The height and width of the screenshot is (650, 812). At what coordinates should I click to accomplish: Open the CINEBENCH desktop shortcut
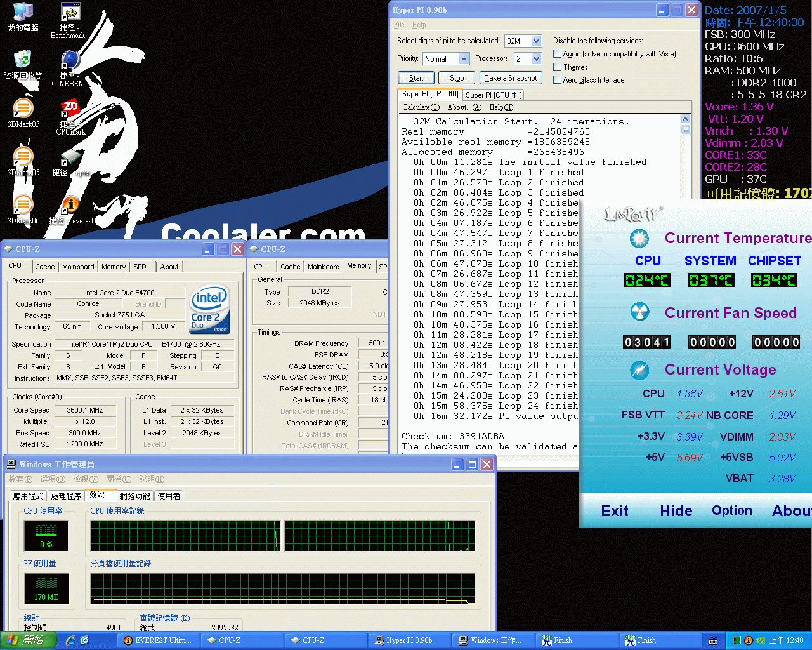coord(69,69)
